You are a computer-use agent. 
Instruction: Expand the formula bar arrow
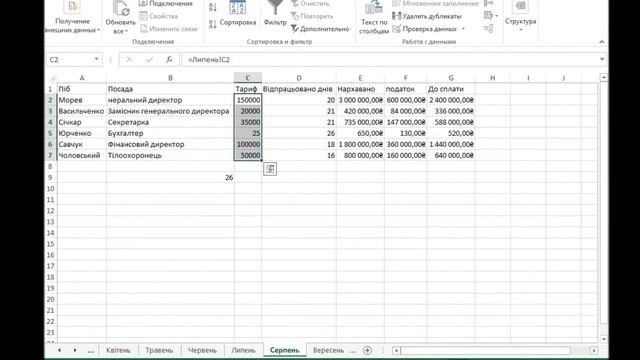(602, 59)
